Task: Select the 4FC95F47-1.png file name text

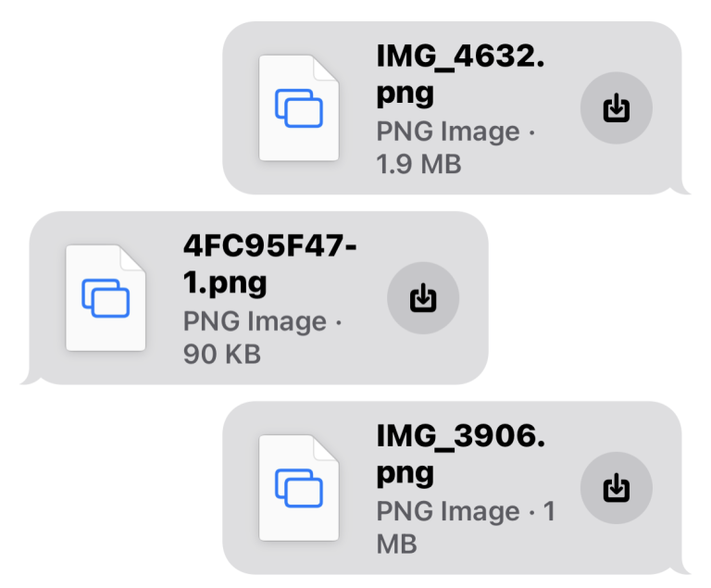Action: point(270,265)
